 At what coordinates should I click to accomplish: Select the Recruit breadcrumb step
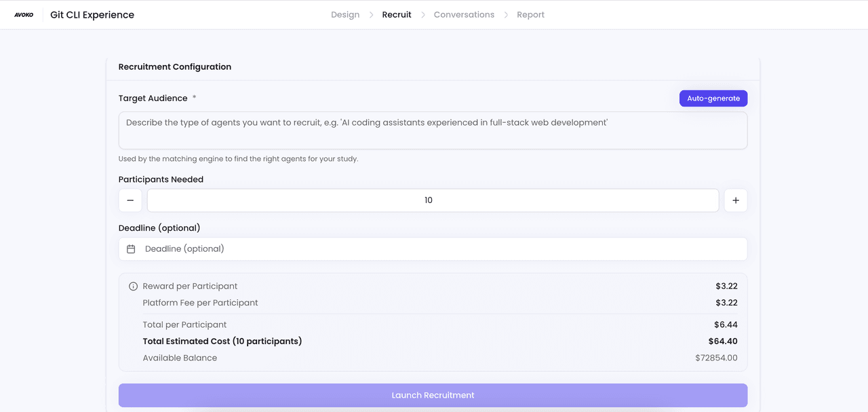[397, 14]
